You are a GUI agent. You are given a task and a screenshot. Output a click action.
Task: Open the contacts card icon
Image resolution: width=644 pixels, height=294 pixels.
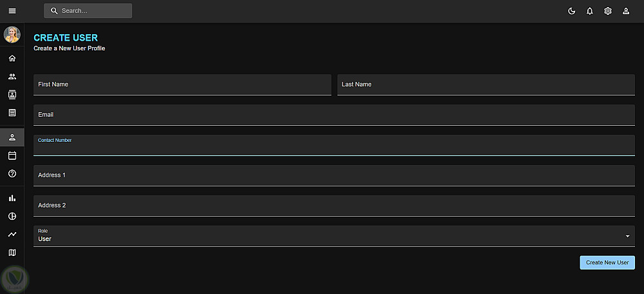[12, 95]
